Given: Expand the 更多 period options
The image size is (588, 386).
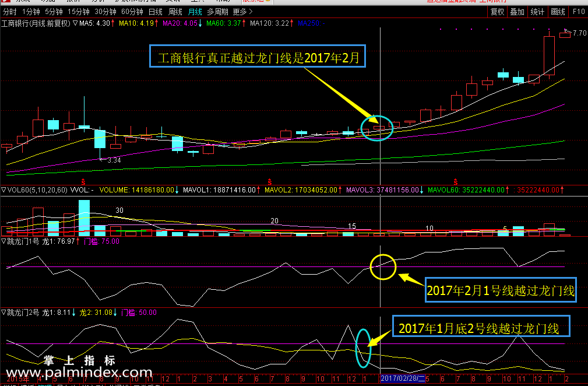Looking at the screenshot, I should pos(242,12).
